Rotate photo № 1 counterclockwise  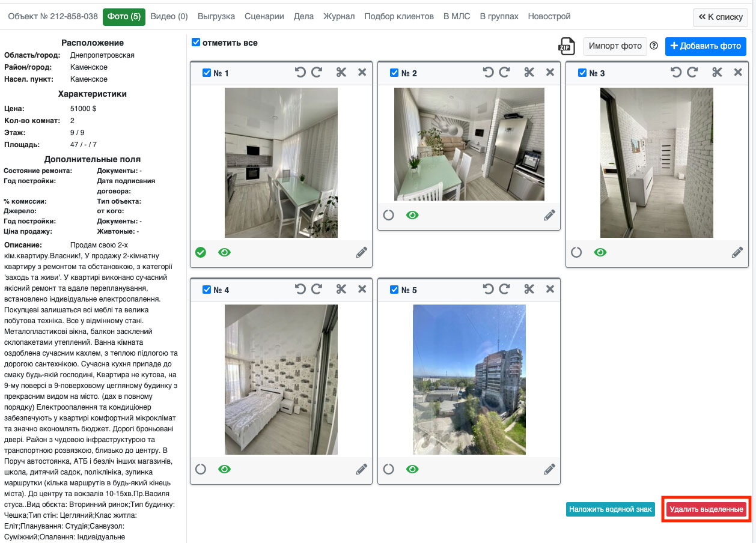[300, 73]
